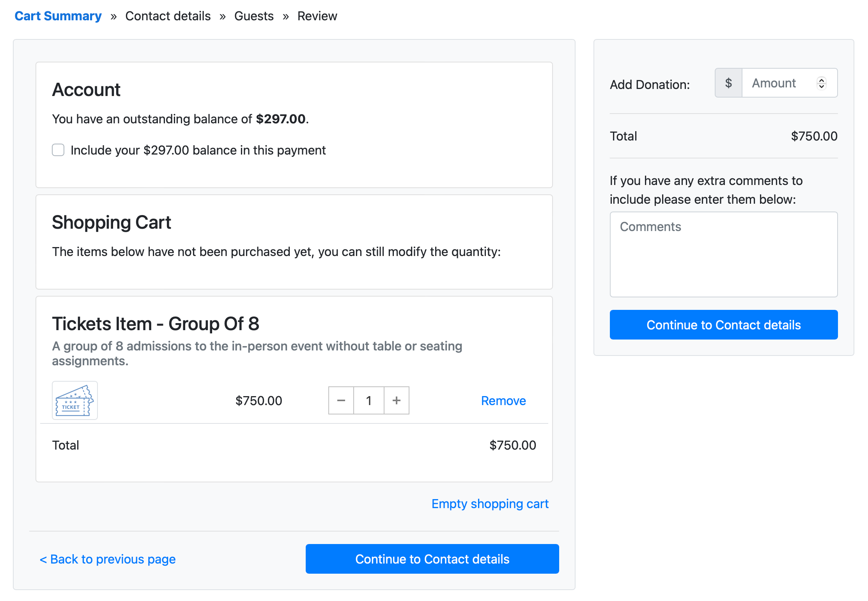Remove the Group Of 8 tickets item
This screenshot has height=601, width=868.
point(503,401)
